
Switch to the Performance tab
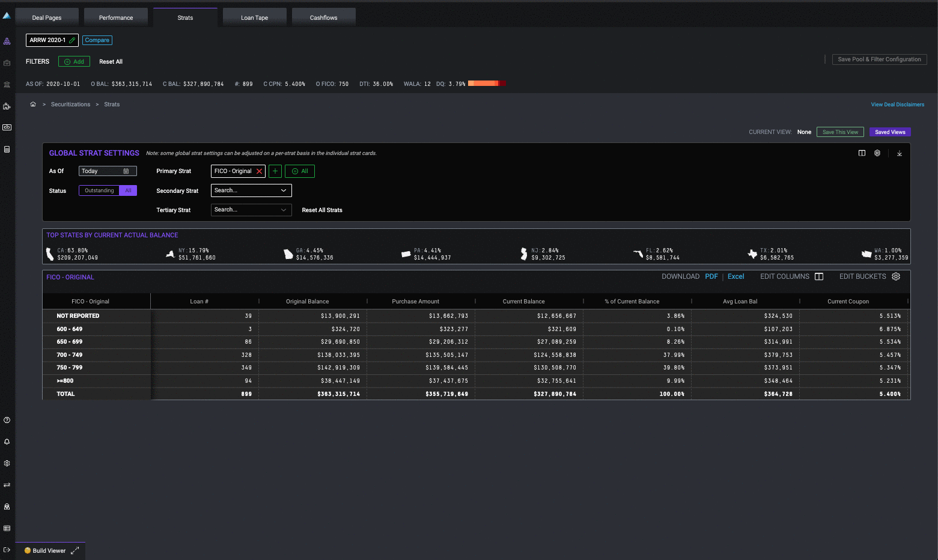(x=116, y=17)
